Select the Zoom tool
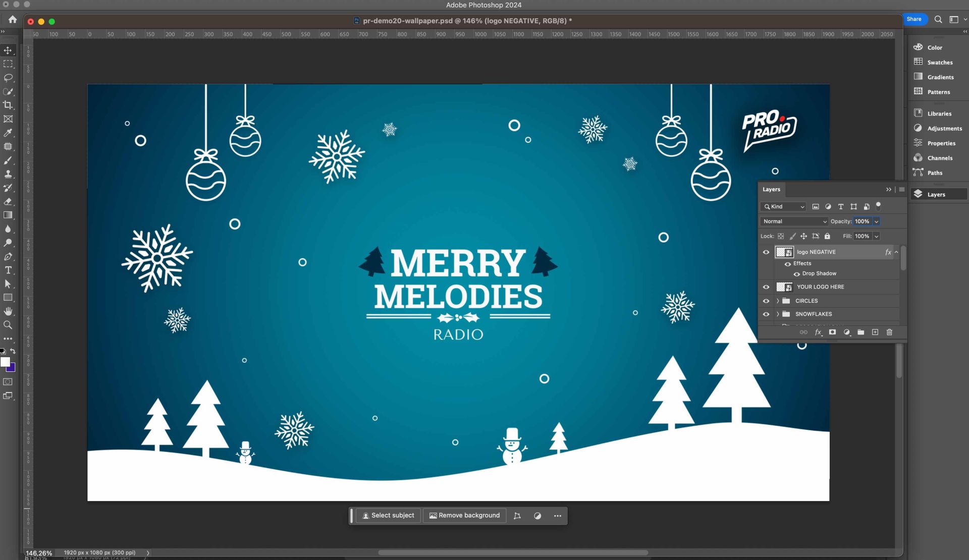 click(x=8, y=325)
